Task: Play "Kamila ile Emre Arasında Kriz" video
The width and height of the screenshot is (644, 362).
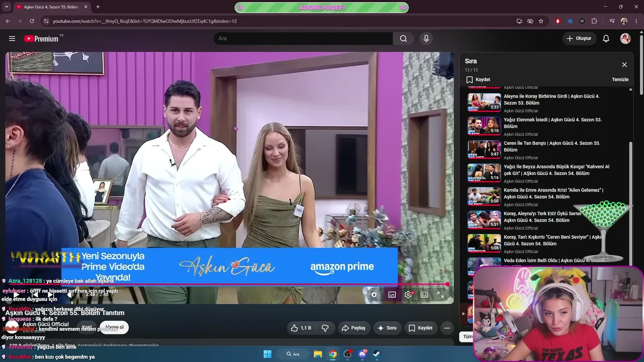Action: (553, 194)
